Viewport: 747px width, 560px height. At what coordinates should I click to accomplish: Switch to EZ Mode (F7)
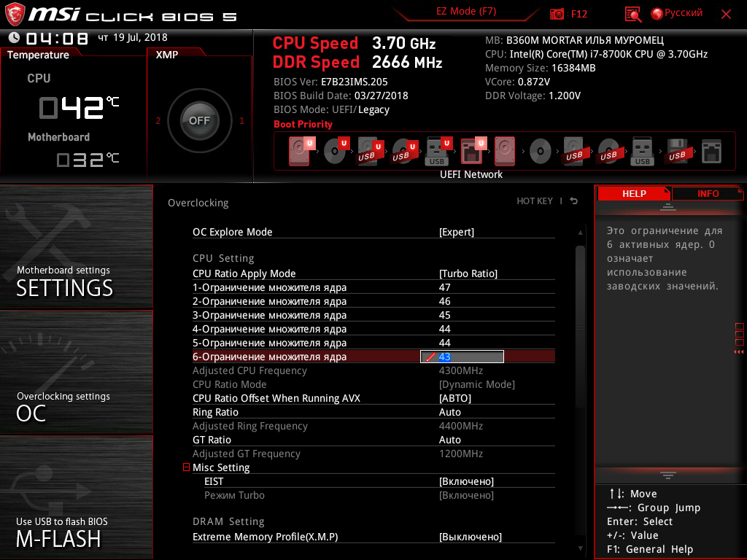[466, 12]
